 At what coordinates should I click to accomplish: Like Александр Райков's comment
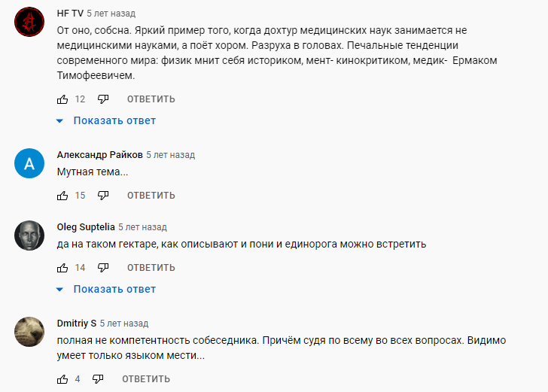tap(62, 196)
